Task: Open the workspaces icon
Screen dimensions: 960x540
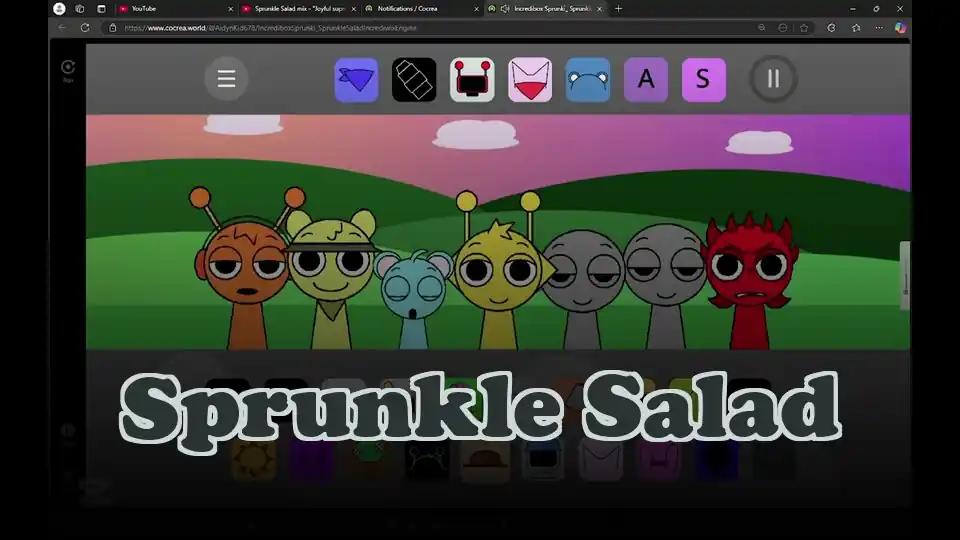Action: tap(80, 9)
